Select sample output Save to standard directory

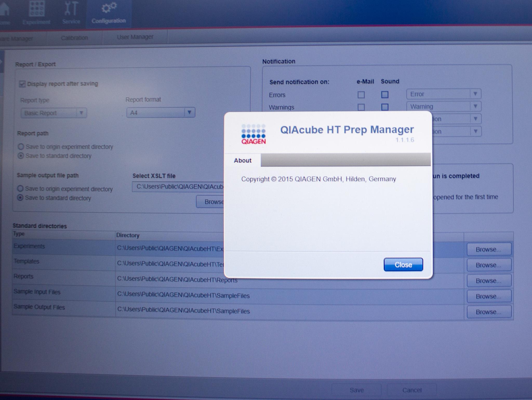tap(20, 198)
